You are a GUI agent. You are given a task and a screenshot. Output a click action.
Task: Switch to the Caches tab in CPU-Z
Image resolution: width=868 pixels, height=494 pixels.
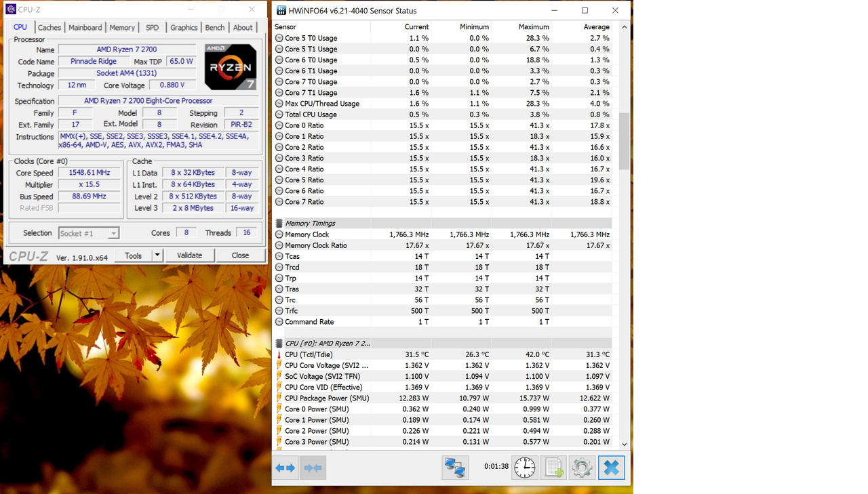point(50,28)
